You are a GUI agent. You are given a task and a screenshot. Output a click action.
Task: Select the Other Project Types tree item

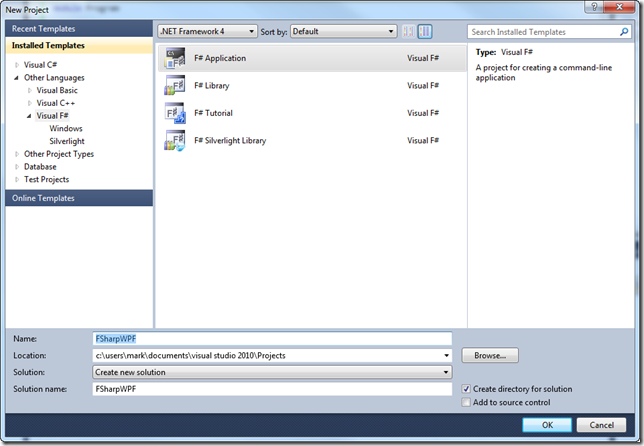(59, 154)
